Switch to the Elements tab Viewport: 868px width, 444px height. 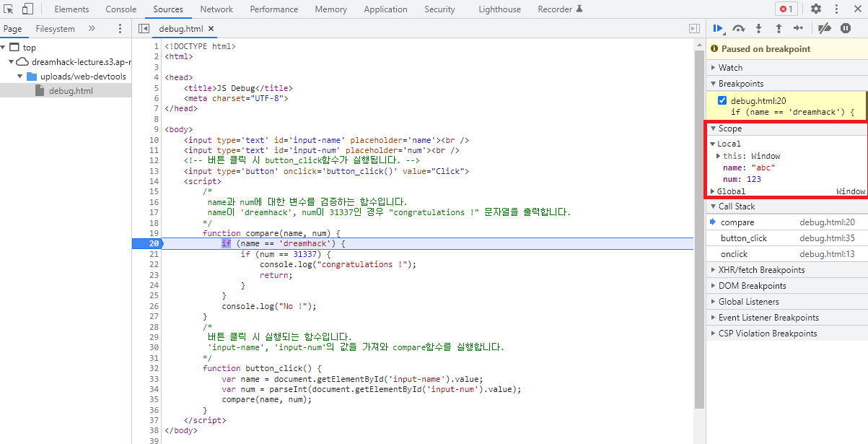pos(71,9)
